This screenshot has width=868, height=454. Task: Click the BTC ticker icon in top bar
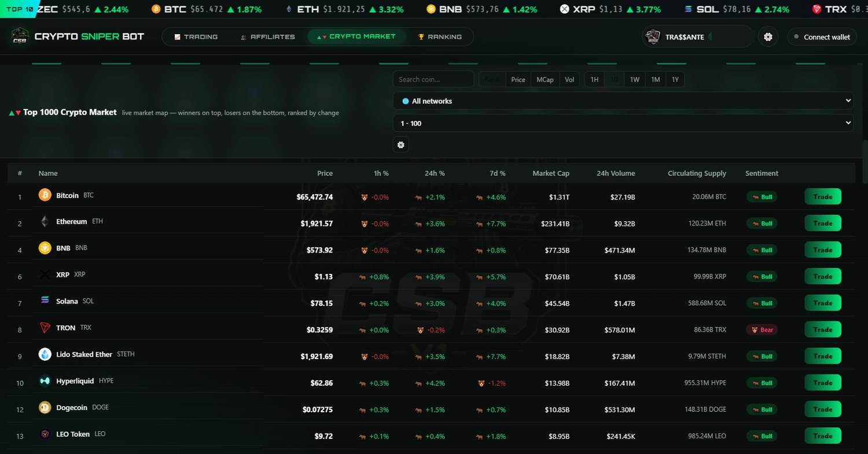pyautogui.click(x=156, y=9)
